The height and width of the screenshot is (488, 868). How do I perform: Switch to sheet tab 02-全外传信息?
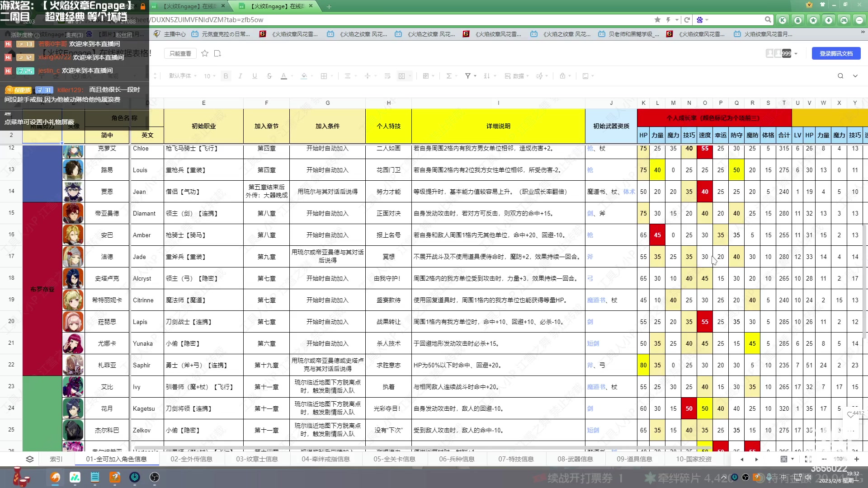pyautogui.click(x=191, y=459)
